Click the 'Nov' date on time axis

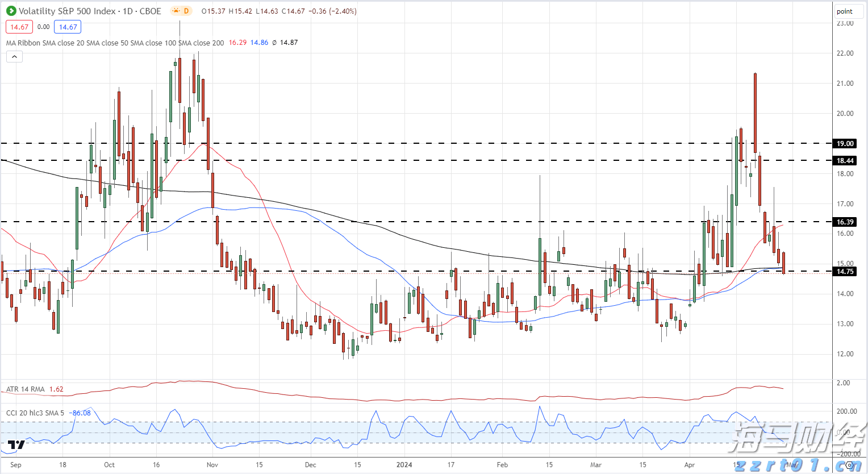point(212,465)
